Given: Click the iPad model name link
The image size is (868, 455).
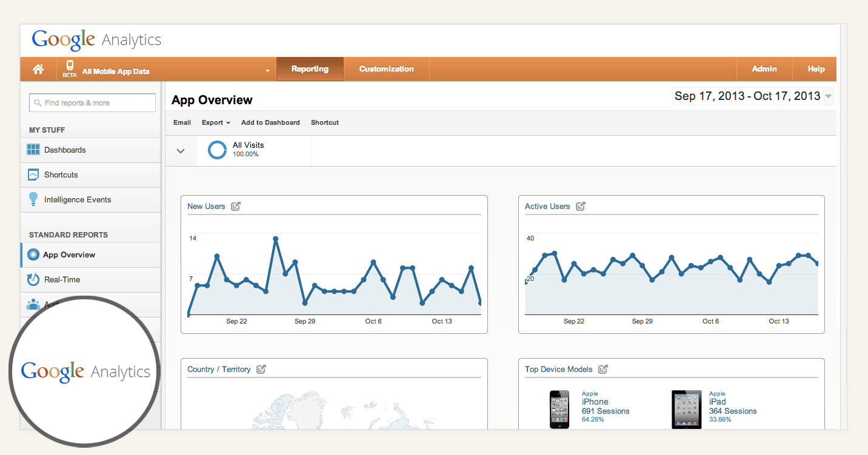Looking at the screenshot, I should [x=717, y=402].
